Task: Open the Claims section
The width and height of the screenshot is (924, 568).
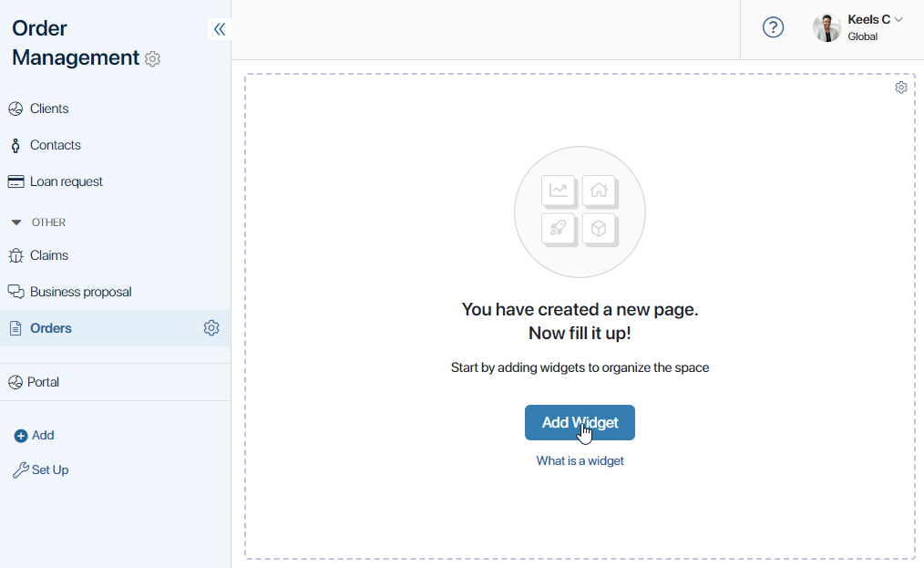Action: point(49,255)
